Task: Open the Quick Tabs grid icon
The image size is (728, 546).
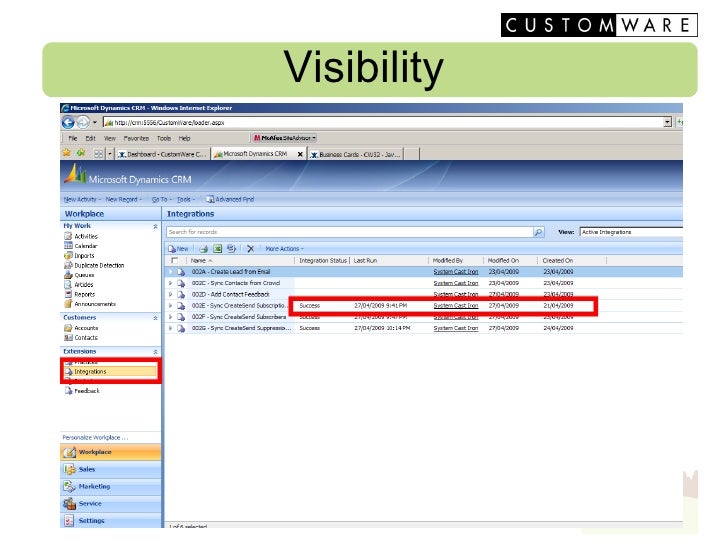Action: tap(98, 154)
